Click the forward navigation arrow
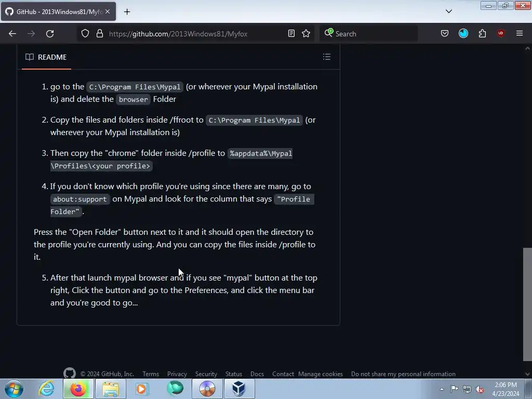Image resolution: width=532 pixels, height=399 pixels. pos(31,34)
